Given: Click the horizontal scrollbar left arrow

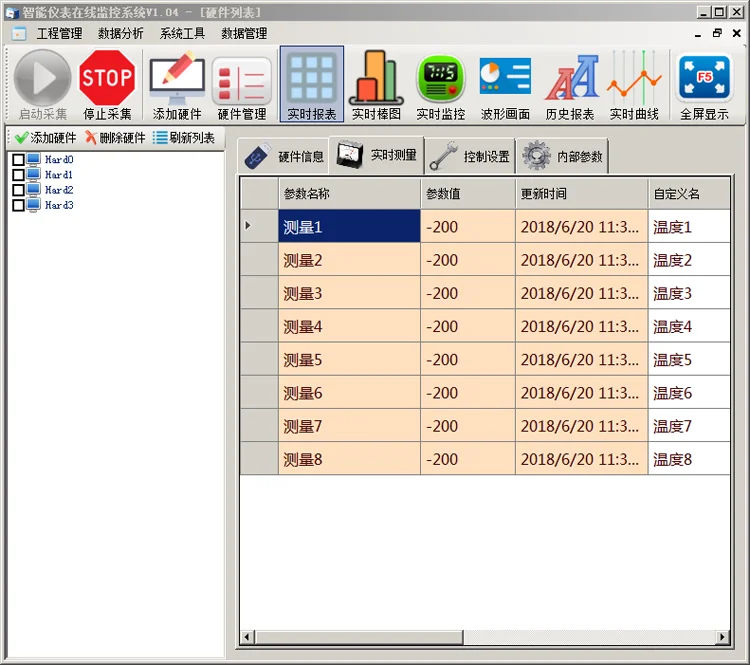Looking at the screenshot, I should point(247,637).
